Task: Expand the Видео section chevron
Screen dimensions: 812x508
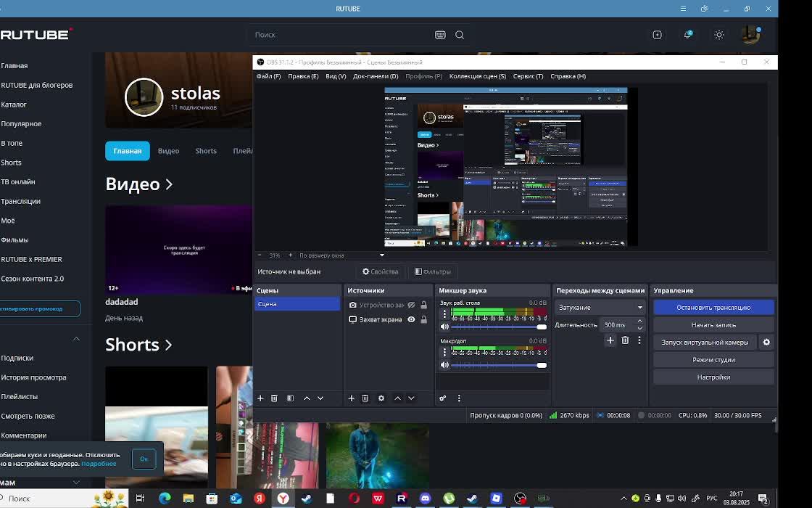Action: 169,184
